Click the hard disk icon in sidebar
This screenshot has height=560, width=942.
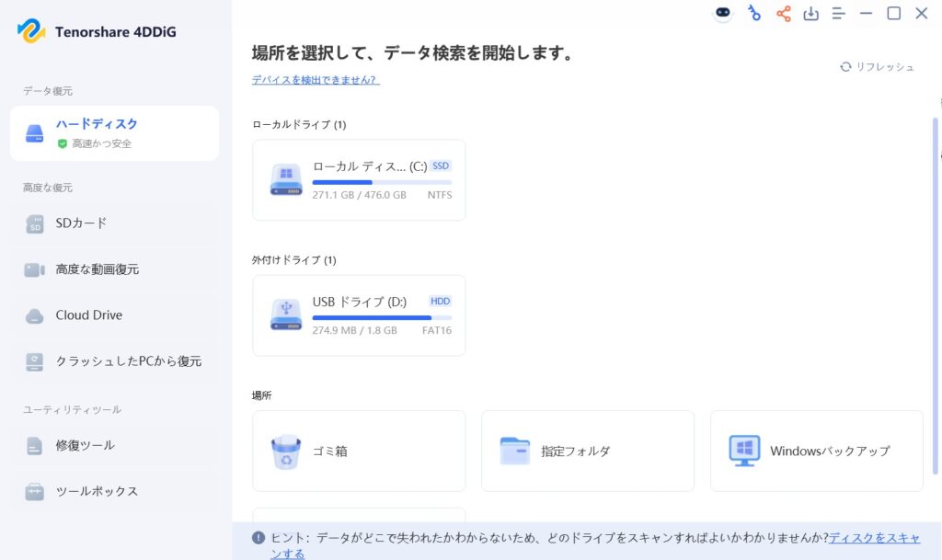click(34, 133)
